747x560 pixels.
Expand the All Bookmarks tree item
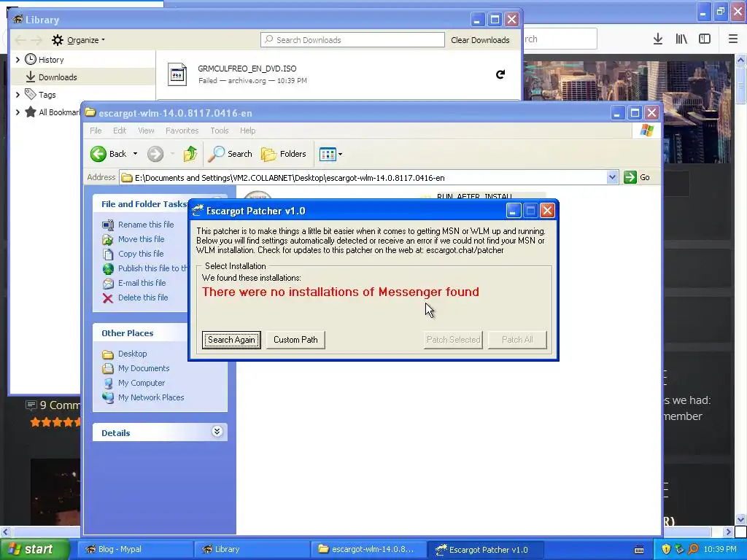click(18, 112)
